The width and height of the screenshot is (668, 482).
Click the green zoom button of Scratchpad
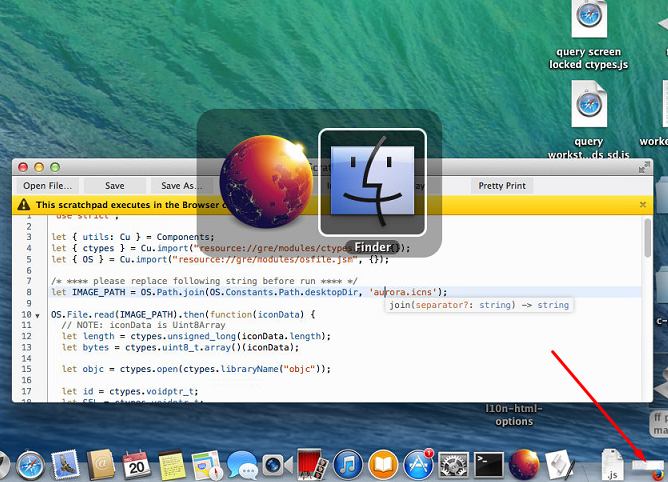click(55, 167)
